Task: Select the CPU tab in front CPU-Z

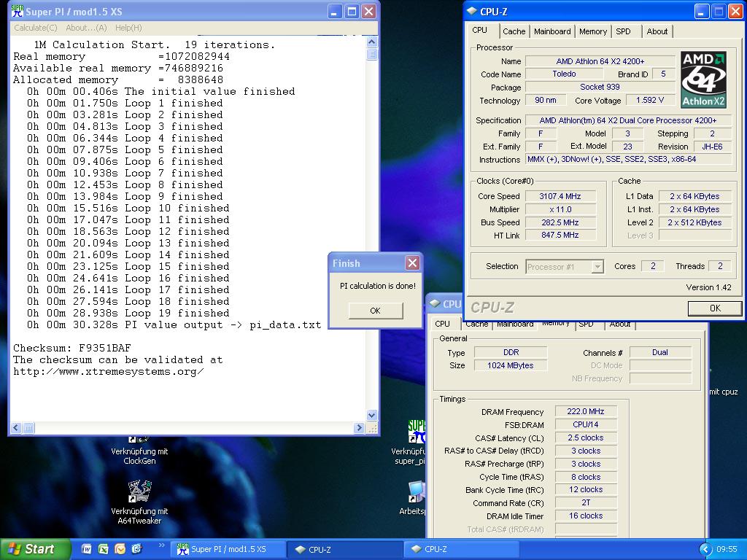Action: point(480,31)
